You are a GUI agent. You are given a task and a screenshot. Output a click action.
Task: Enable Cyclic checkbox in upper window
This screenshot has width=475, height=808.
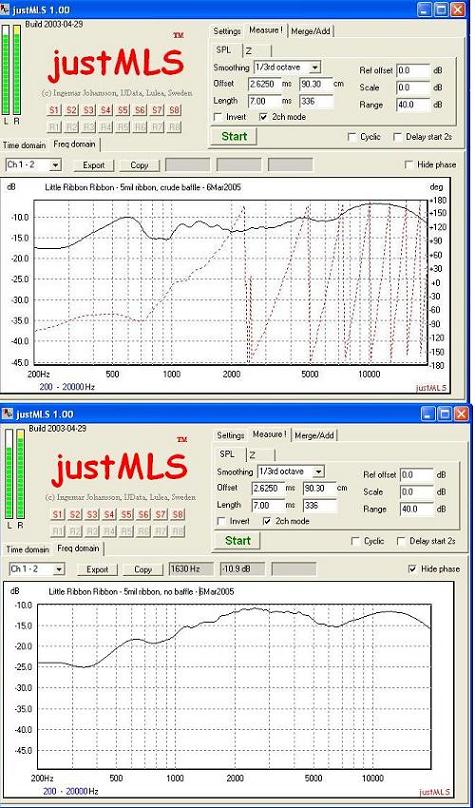352,137
